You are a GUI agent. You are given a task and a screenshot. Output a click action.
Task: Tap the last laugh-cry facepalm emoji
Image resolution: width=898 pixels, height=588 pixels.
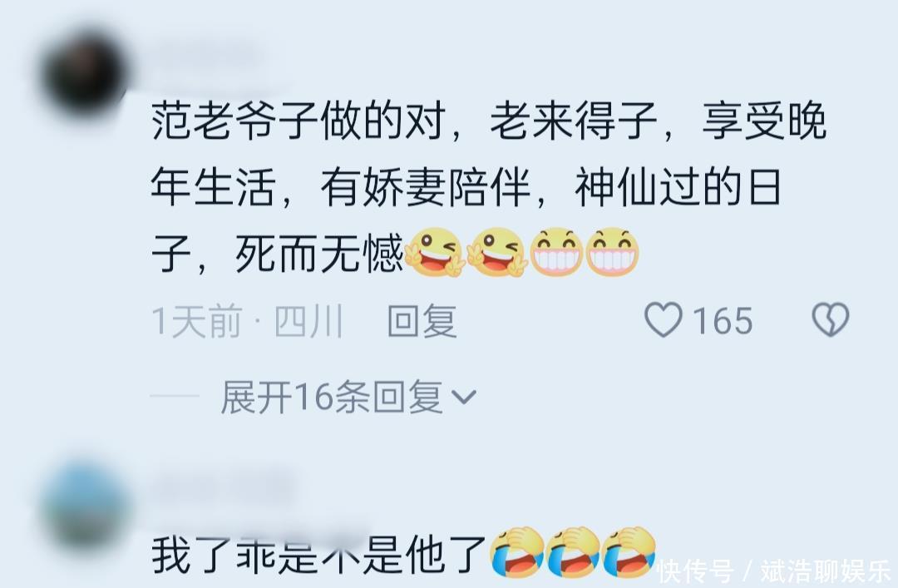point(629,552)
